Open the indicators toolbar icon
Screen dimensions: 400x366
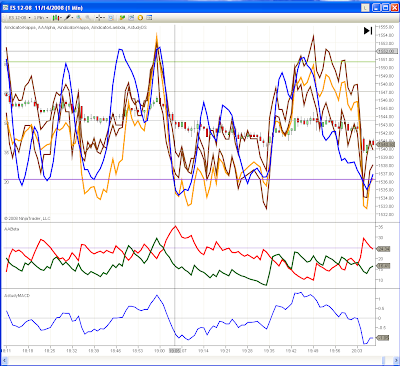coord(131,17)
